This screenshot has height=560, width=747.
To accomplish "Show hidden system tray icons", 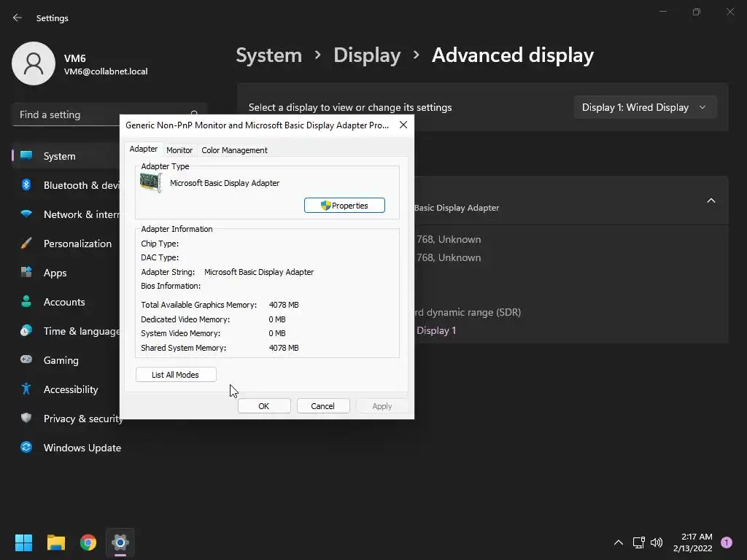I will [x=619, y=542].
